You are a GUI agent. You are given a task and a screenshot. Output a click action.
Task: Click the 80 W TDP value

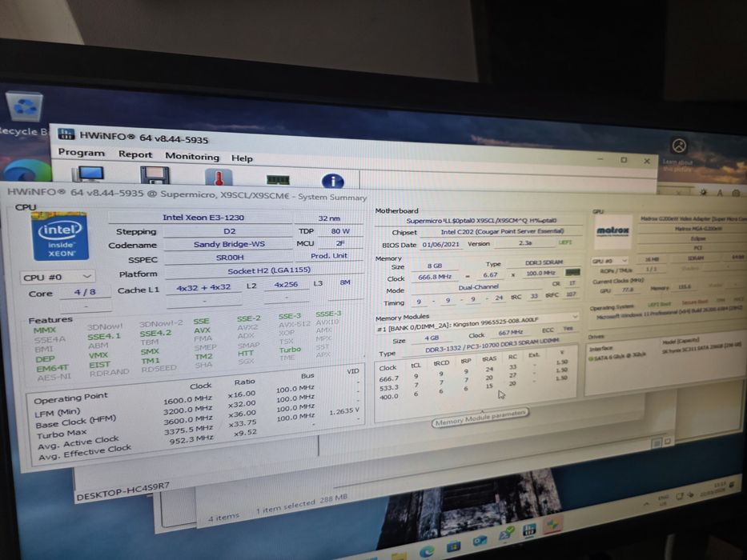pyautogui.click(x=339, y=231)
